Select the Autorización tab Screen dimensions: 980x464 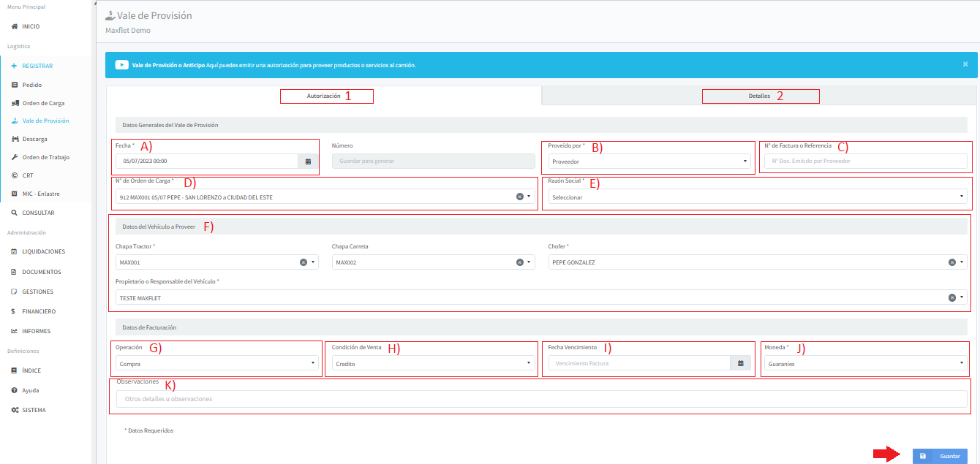pyautogui.click(x=323, y=96)
